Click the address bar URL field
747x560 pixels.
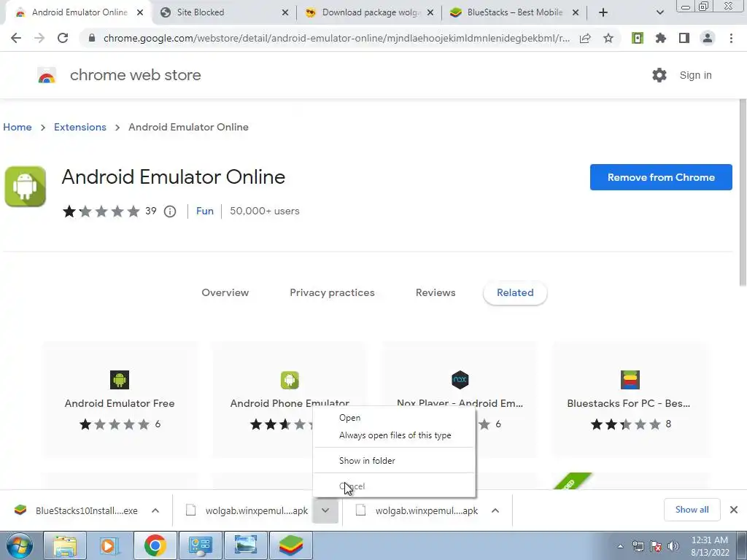point(336,38)
